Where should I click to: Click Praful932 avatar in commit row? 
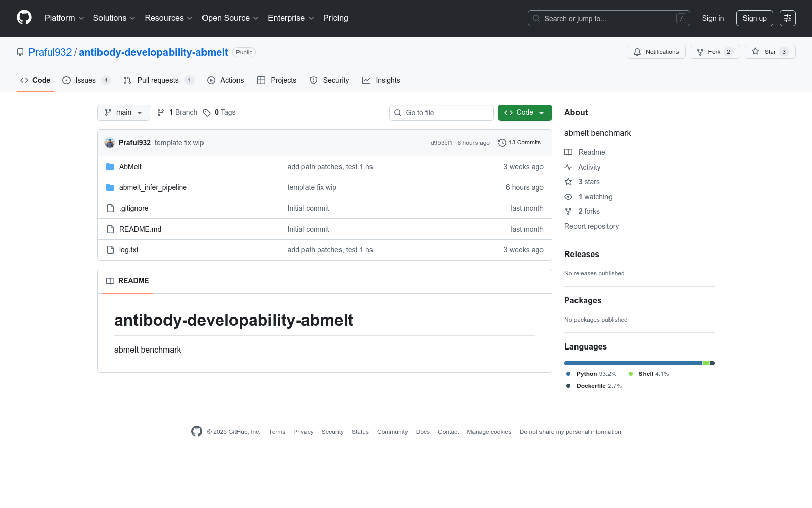click(x=110, y=143)
